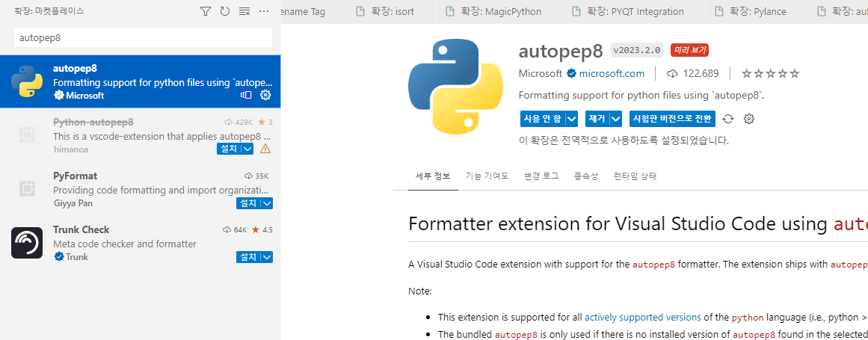Open install dropdown for PyFormat

pyautogui.click(x=267, y=203)
